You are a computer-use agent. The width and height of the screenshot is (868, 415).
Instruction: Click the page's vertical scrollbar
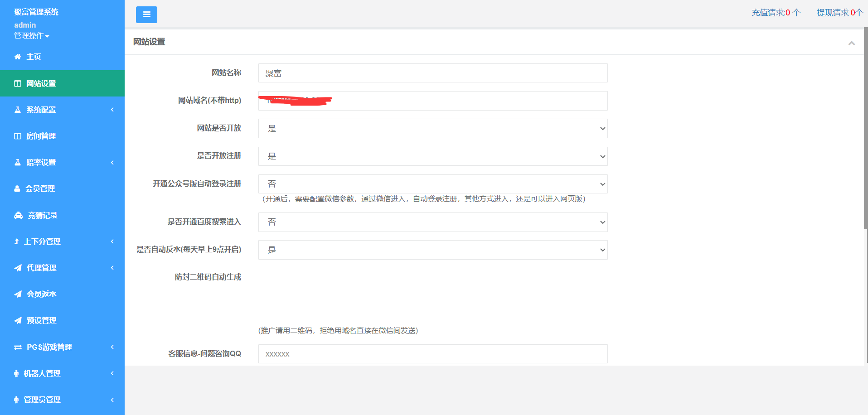tap(865, 136)
